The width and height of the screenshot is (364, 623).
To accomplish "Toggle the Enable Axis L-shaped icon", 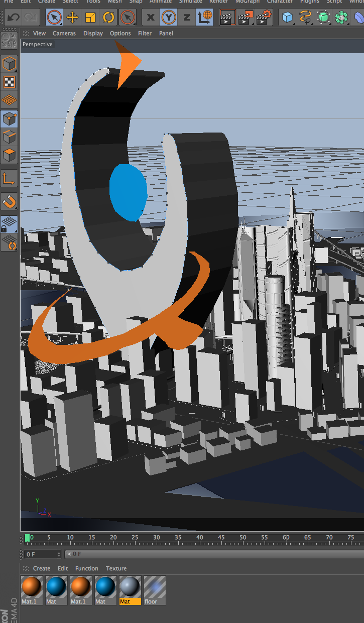I will 9,178.
